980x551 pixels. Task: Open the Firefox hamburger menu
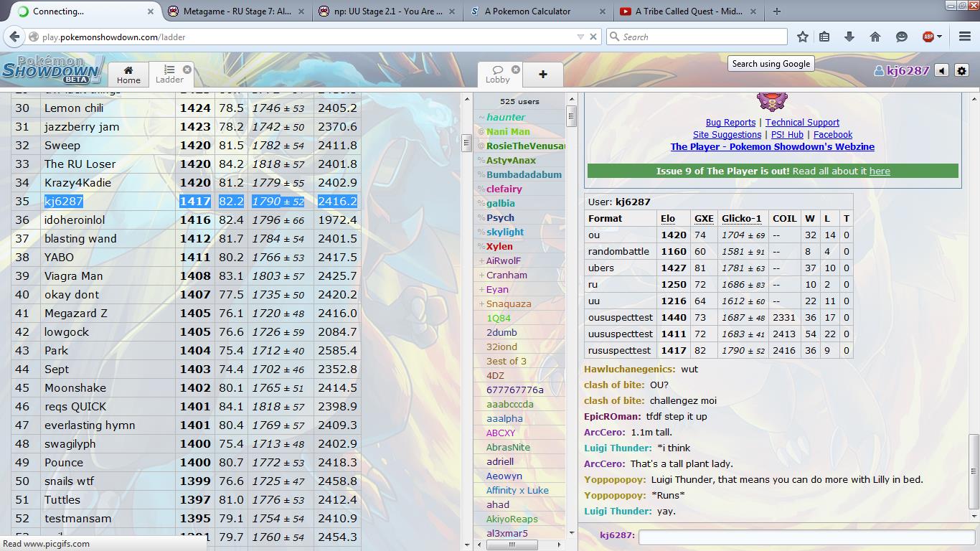[x=965, y=37]
